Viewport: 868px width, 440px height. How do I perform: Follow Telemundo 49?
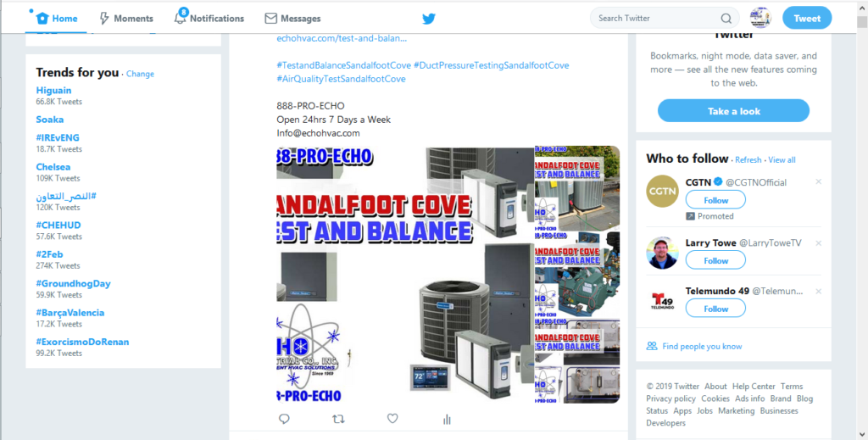(715, 309)
